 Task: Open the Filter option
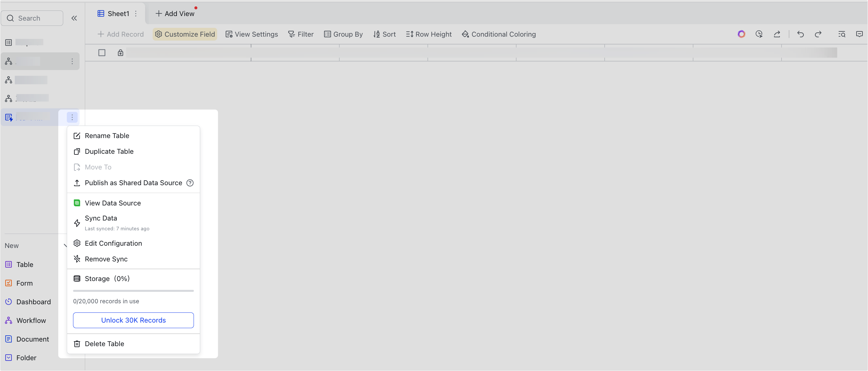click(301, 34)
